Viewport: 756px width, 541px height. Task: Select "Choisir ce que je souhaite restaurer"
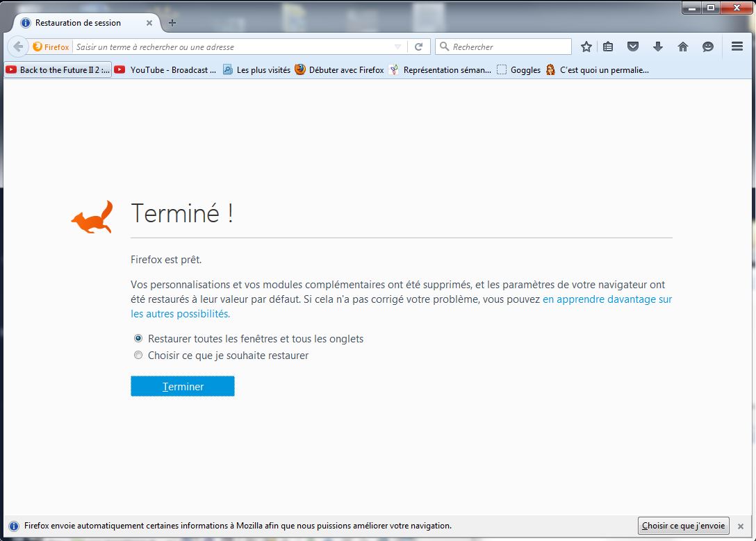click(x=138, y=356)
